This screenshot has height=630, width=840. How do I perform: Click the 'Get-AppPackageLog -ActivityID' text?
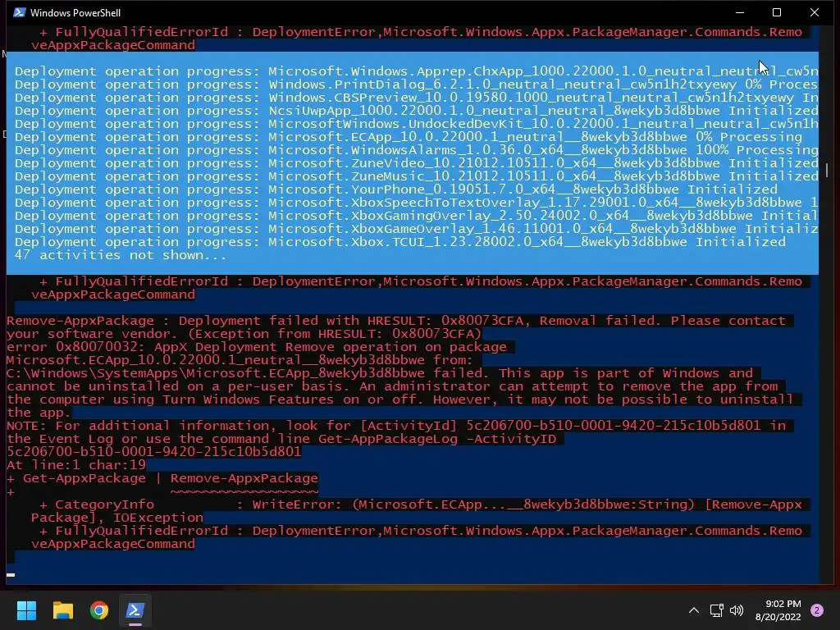pyautogui.click(x=437, y=440)
